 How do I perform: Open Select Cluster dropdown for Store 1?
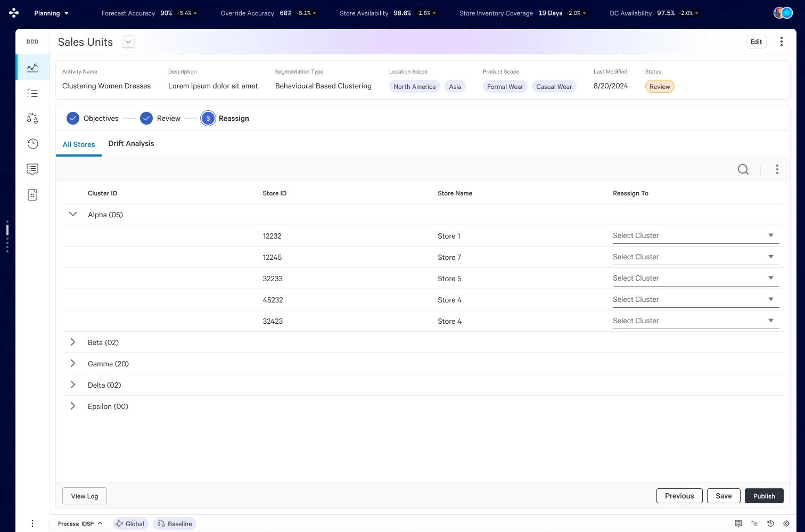click(696, 236)
